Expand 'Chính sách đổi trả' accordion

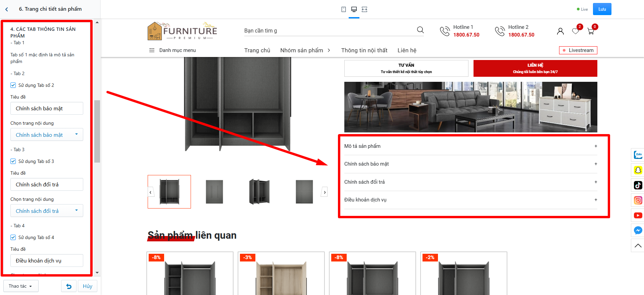(x=470, y=182)
